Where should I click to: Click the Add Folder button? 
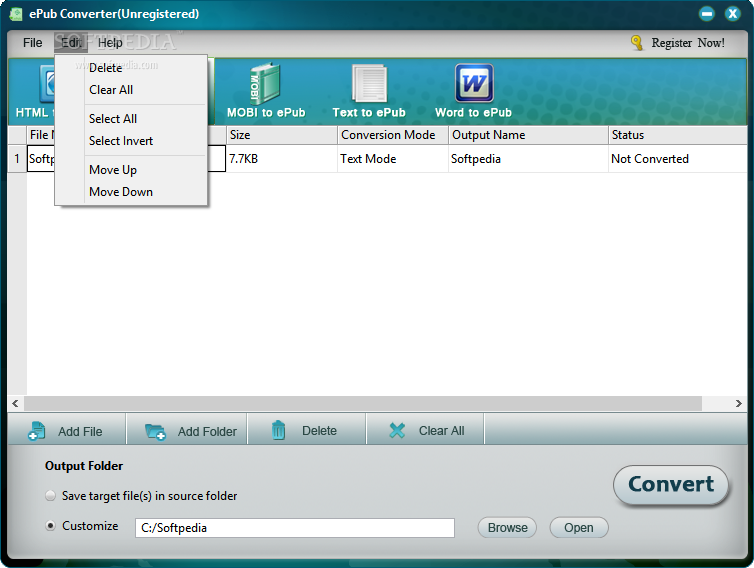187,430
